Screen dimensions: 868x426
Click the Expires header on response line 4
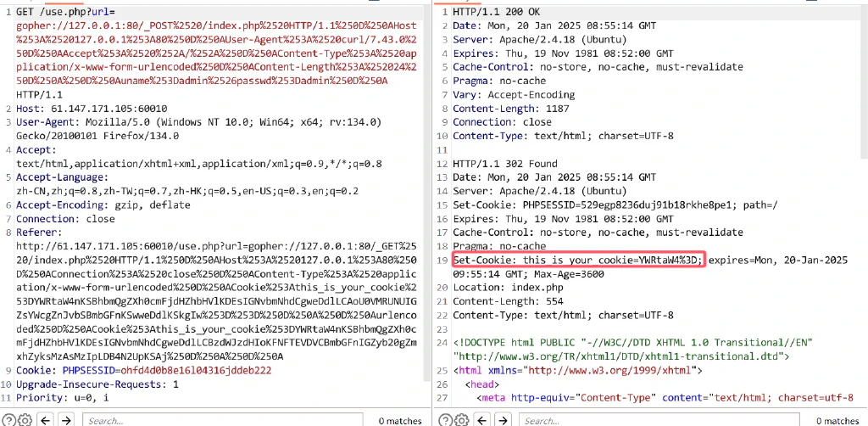pyautogui.click(x=563, y=53)
